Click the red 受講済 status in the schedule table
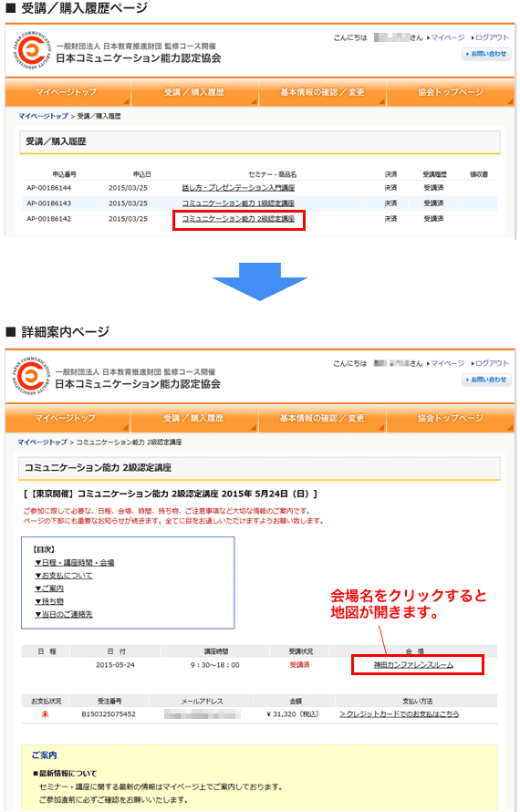This screenshot has width=520, height=812. (299, 665)
